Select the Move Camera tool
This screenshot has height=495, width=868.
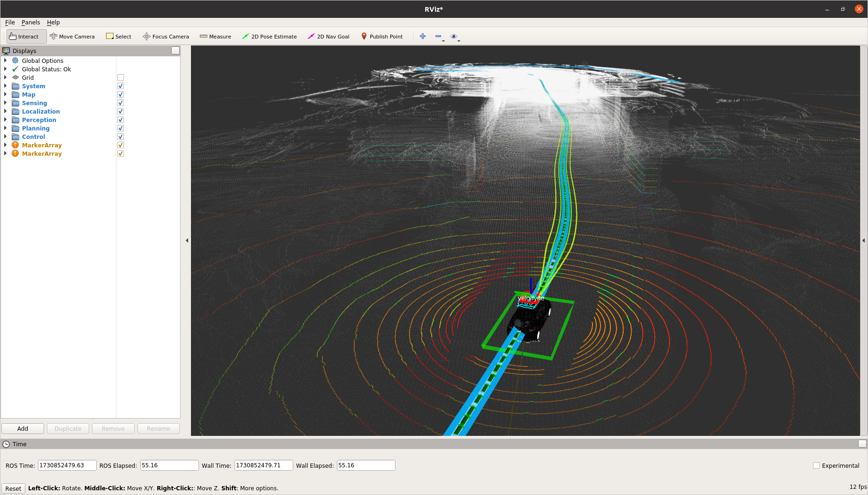[x=72, y=37]
